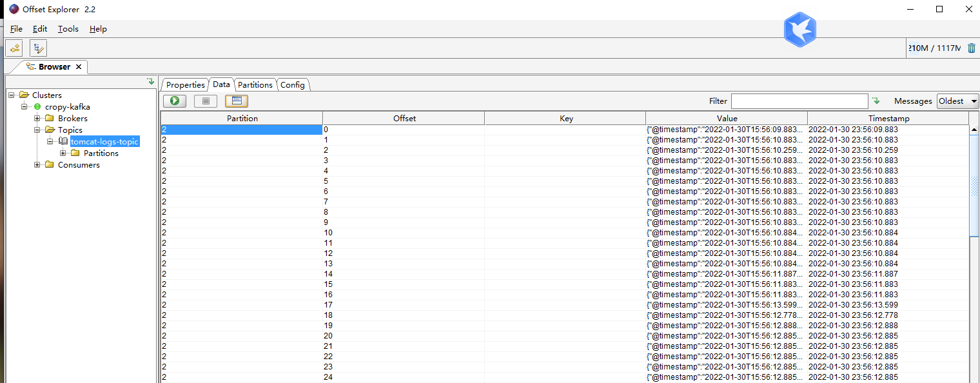Click the green apply-filter arrow beside Filter field
980x383 pixels.
point(876,101)
